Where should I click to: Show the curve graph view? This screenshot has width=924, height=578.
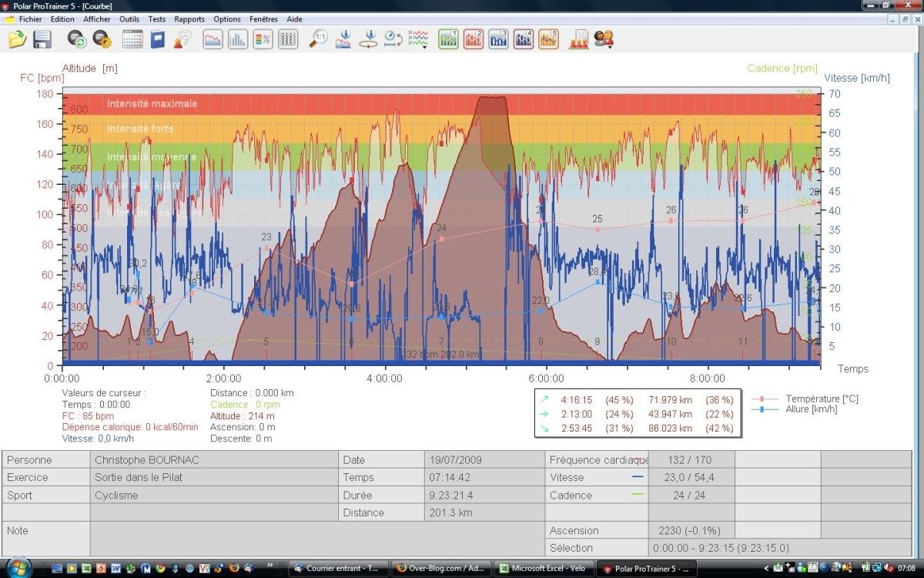click(213, 39)
